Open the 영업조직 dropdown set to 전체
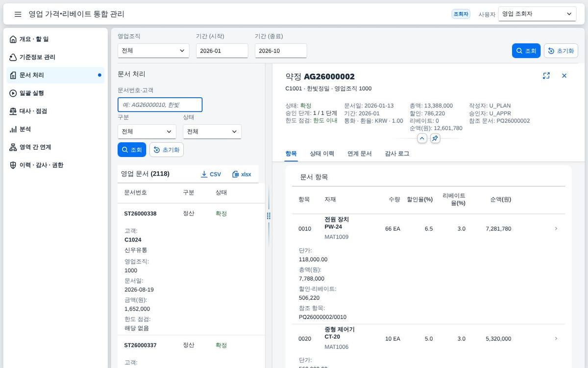 (153, 51)
